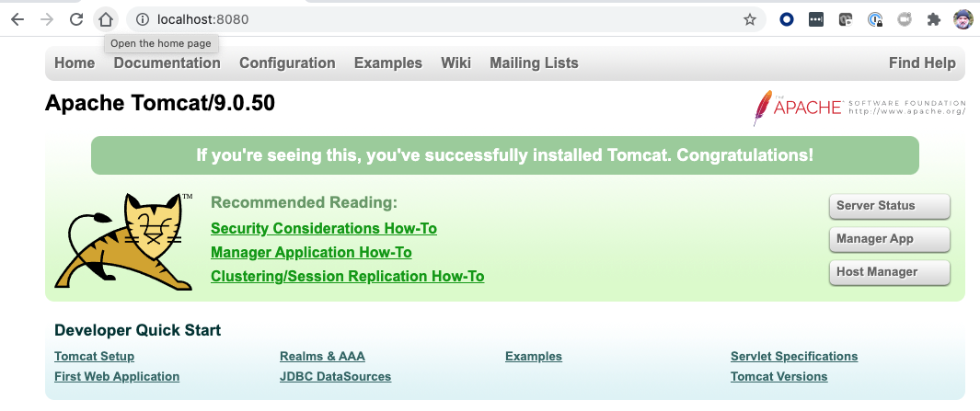The height and width of the screenshot is (411, 980).
Task: Open Wiki in the navigation bar
Action: coord(455,63)
